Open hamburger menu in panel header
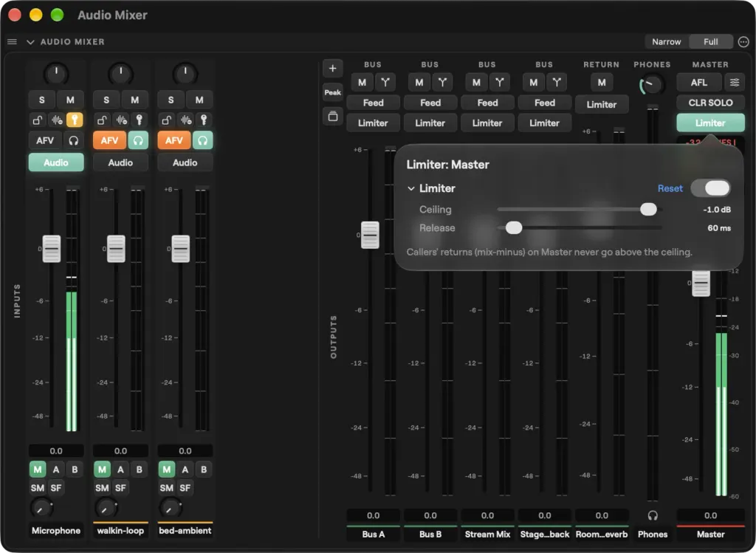756x553 pixels. coord(12,42)
